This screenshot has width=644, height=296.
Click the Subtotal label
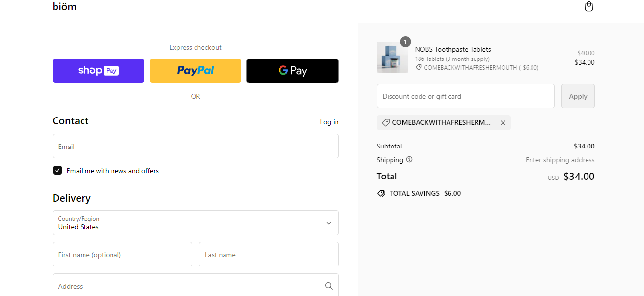pyautogui.click(x=389, y=146)
